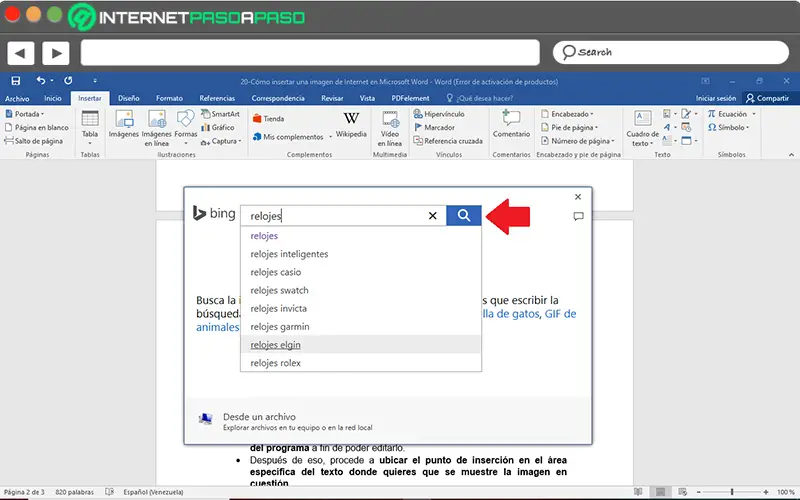Switch to the Correspondencia tab
The width and height of the screenshot is (800, 500).
(278, 98)
